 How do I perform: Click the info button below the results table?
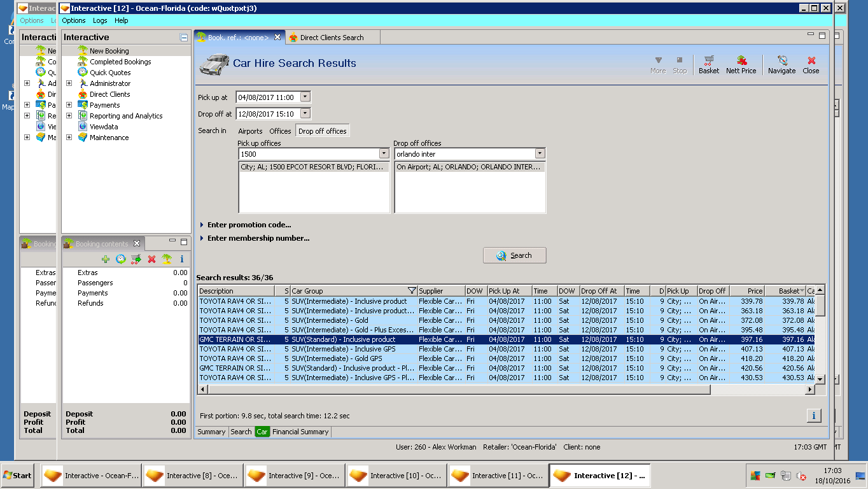814,415
